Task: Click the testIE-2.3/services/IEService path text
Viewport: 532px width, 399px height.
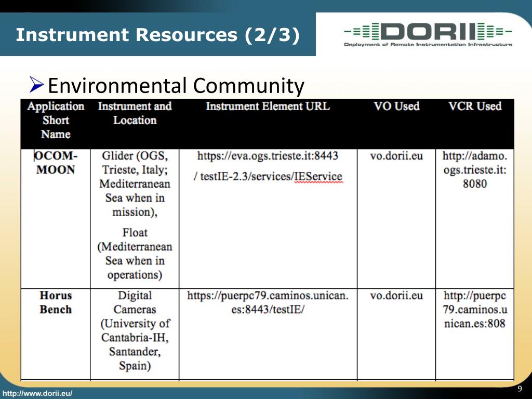Action: tap(271, 177)
